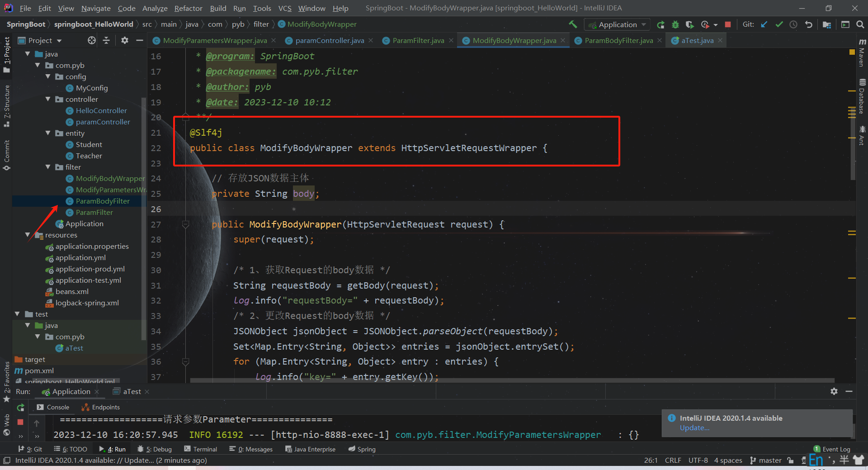Open the VCS menu
The height and width of the screenshot is (470, 868).
pyautogui.click(x=285, y=8)
